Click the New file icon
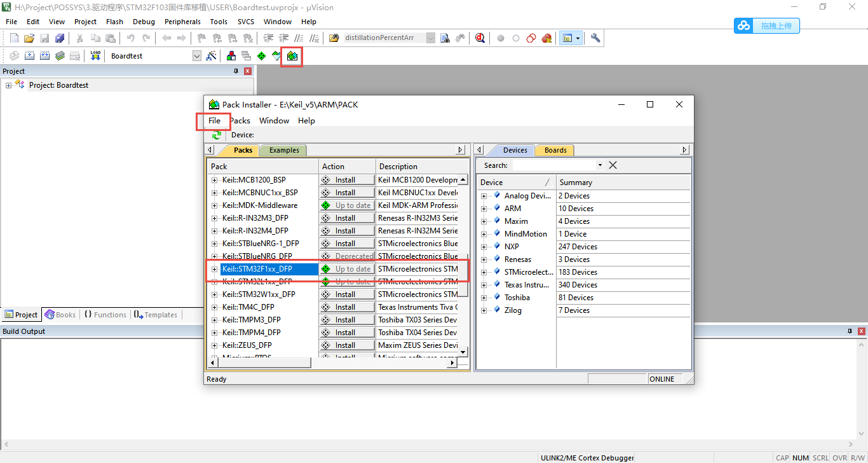The height and width of the screenshot is (463, 868). [x=14, y=38]
